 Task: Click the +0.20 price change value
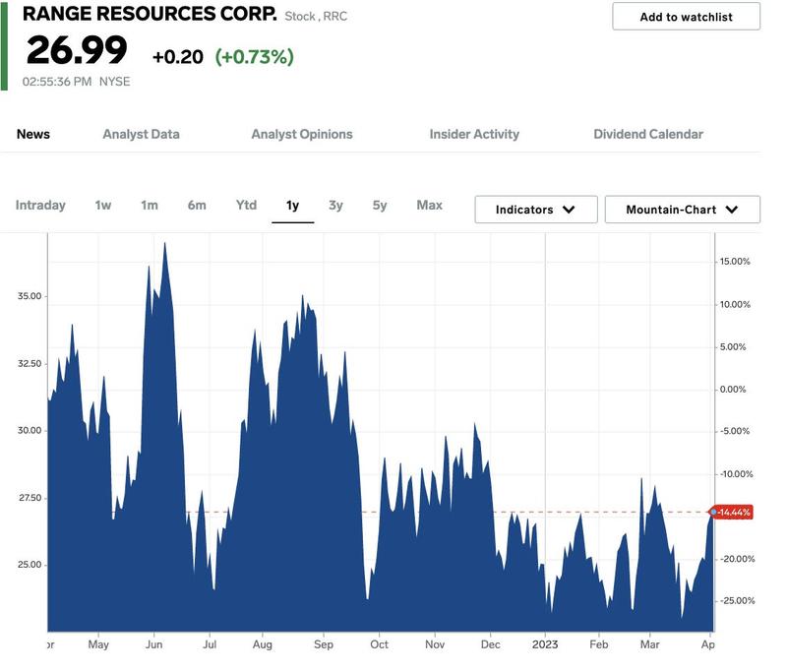pos(178,57)
